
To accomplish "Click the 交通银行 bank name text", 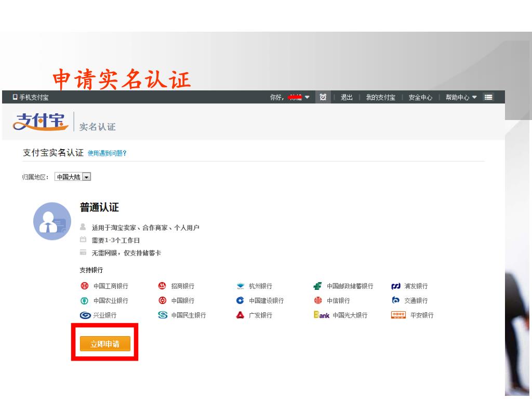I will click(x=416, y=301).
